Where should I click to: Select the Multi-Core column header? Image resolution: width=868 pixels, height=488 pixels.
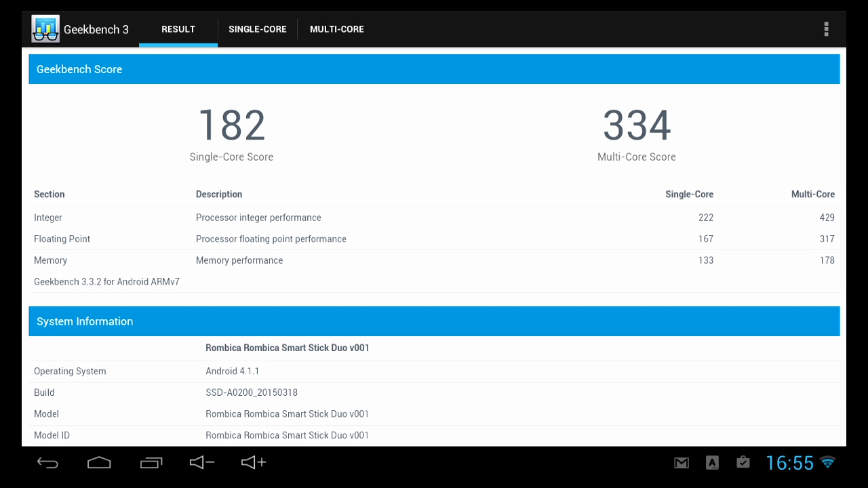pyautogui.click(x=813, y=194)
